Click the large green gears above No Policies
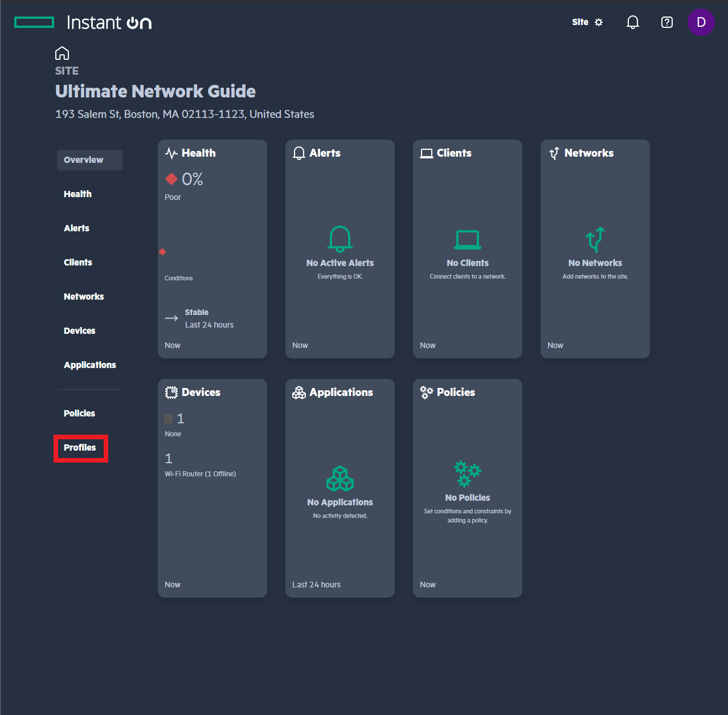This screenshot has height=715, width=728. pos(468,474)
